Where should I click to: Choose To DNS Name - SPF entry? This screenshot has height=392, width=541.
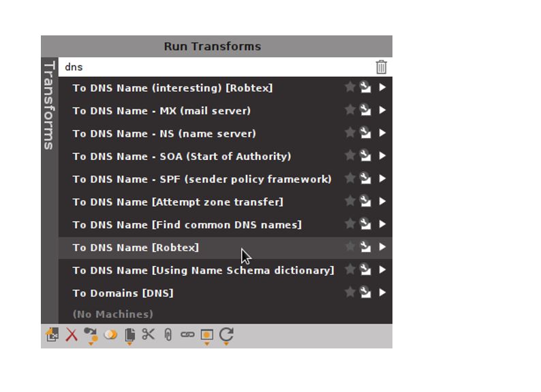coord(202,179)
